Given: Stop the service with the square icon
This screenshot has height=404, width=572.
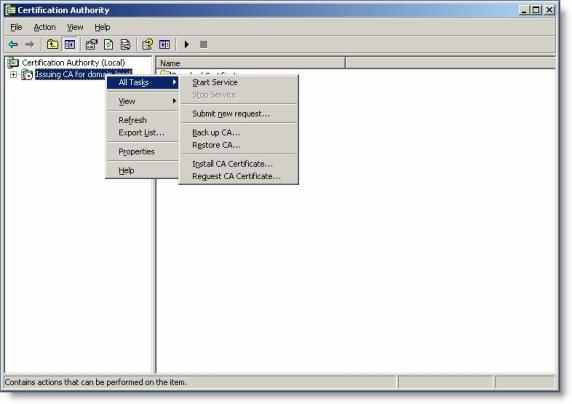Looking at the screenshot, I should click(204, 45).
